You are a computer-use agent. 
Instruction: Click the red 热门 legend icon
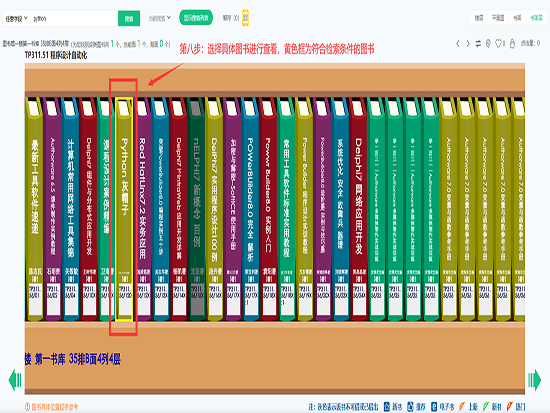[x=509, y=407]
